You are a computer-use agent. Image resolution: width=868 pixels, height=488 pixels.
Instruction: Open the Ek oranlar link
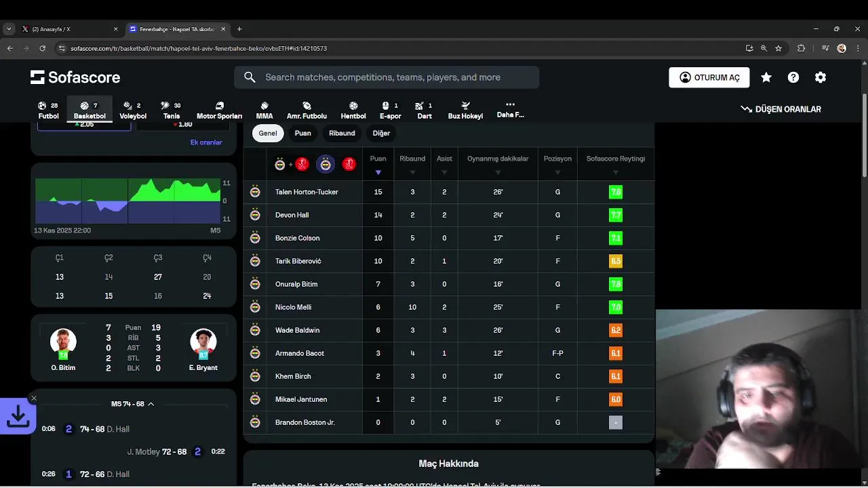(x=206, y=142)
